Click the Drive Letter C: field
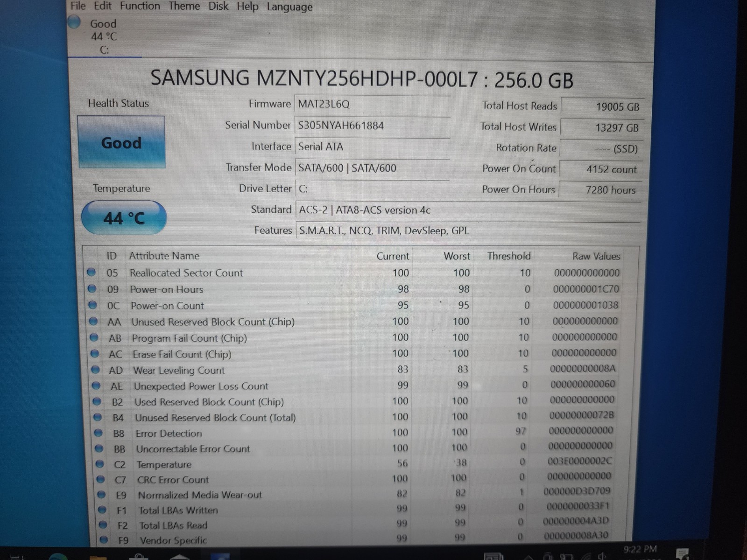Image resolution: width=747 pixels, height=560 pixels. pos(372,189)
